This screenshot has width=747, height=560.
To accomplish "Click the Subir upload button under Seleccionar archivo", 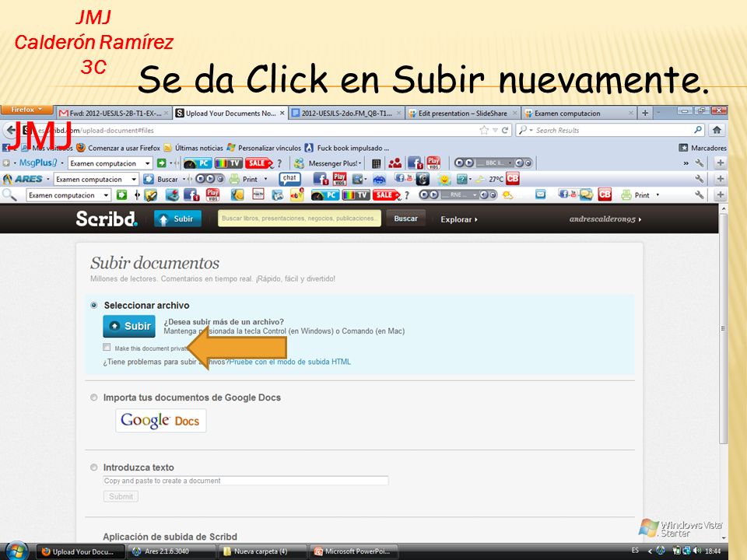I will click(129, 326).
